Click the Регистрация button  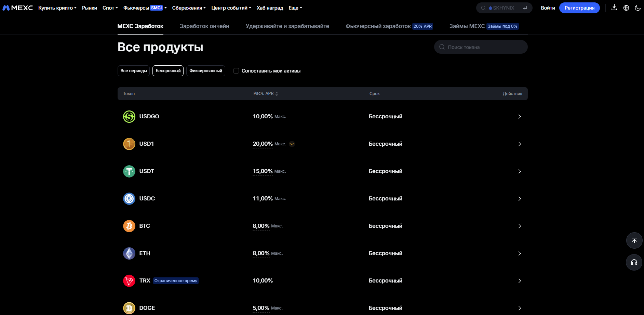(x=579, y=8)
